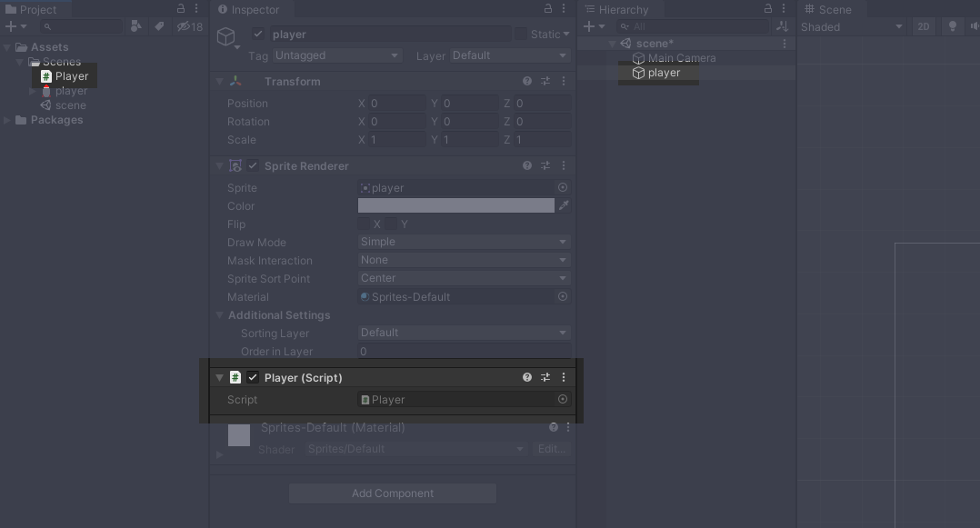Switch to the Project tab
The width and height of the screenshot is (980, 528).
31,9
